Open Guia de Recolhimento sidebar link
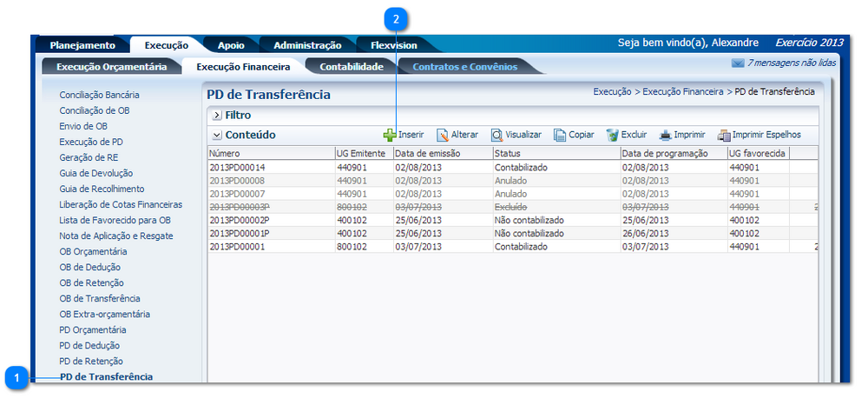The image size is (868, 418). coord(102,189)
